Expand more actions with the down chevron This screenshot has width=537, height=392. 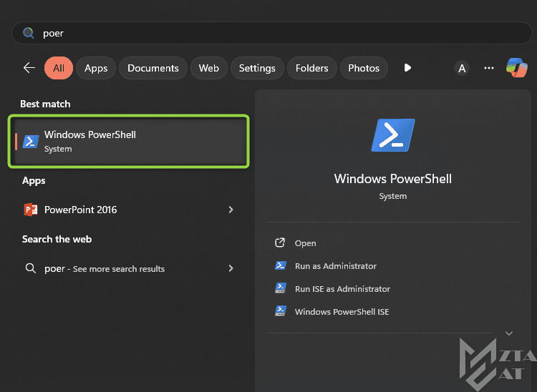[509, 333]
